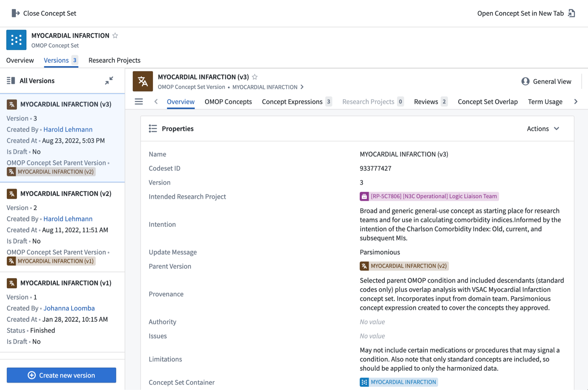This screenshot has height=391, width=588.
Task: Expand the MYOCARDIAL INFARCTION breadcrumb chevron
Action: 302,87
